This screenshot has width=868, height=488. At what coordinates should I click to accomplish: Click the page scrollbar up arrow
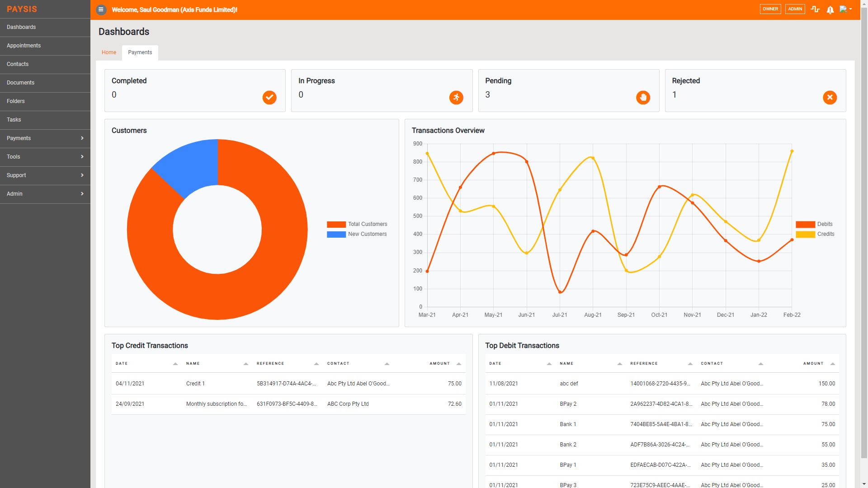pyautogui.click(x=864, y=4)
